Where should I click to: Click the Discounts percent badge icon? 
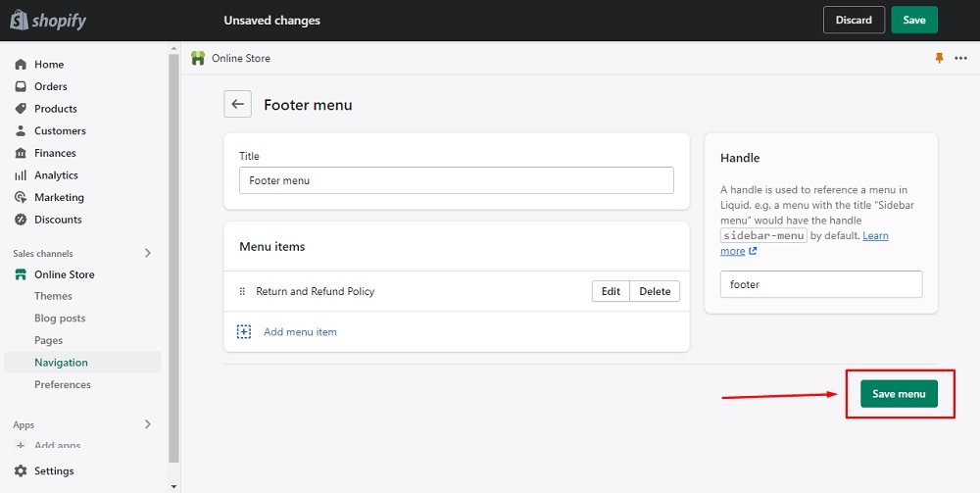pos(21,220)
